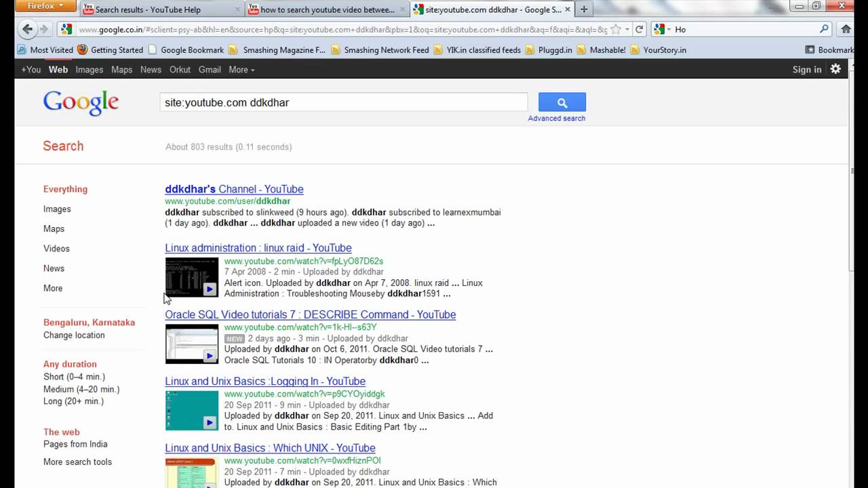The width and height of the screenshot is (868, 488).
Task: Open Linux and Unix Basics : Which UNIX result
Action: [x=270, y=448]
